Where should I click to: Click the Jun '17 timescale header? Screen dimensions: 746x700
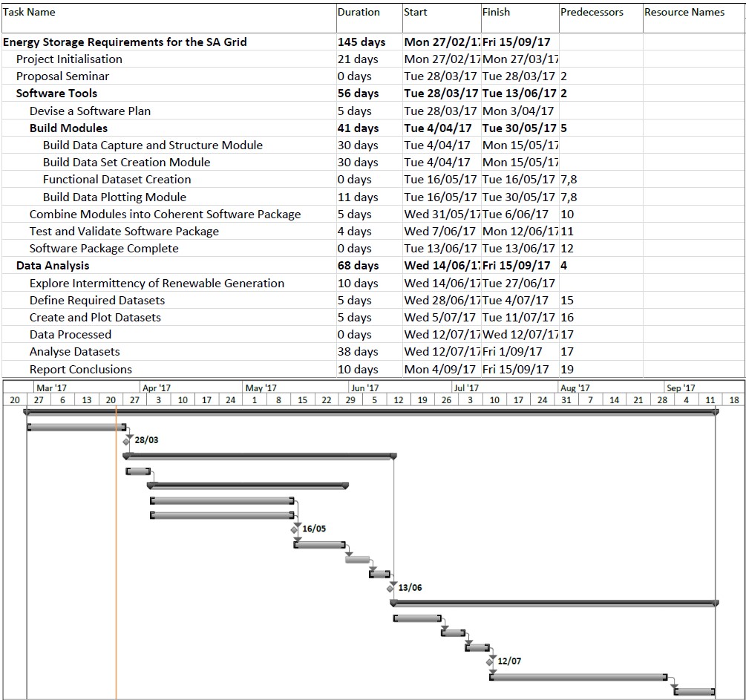point(365,387)
